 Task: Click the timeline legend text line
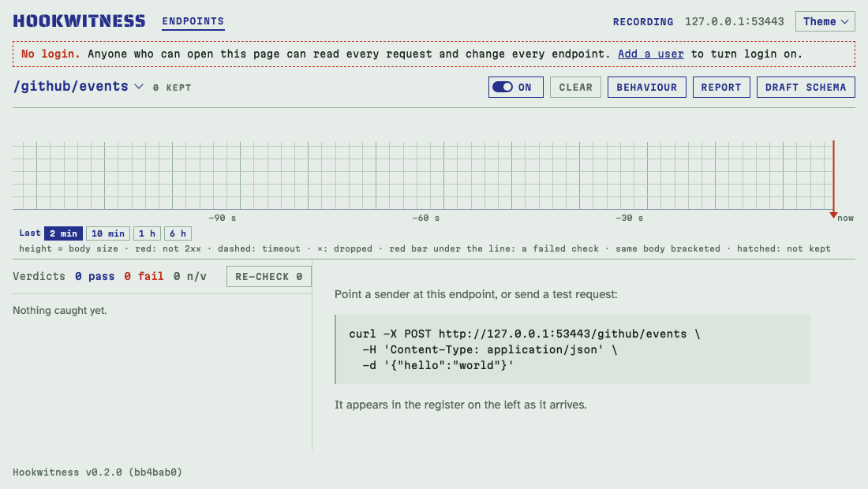pos(425,249)
